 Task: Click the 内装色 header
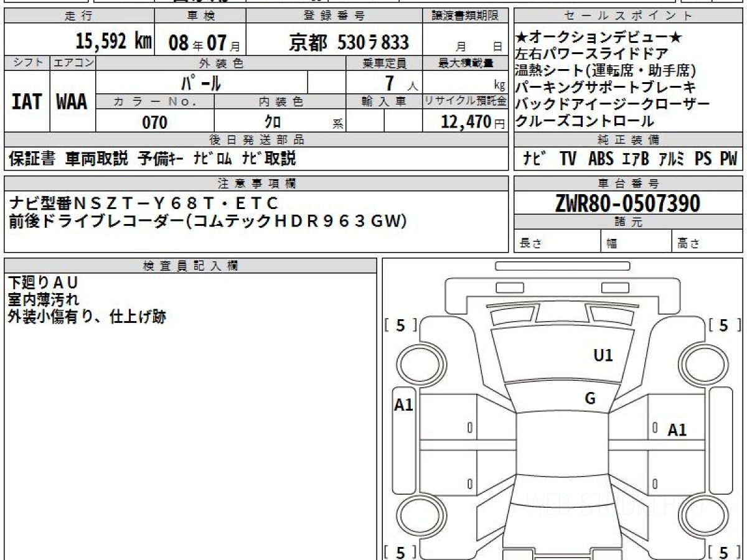280,103
